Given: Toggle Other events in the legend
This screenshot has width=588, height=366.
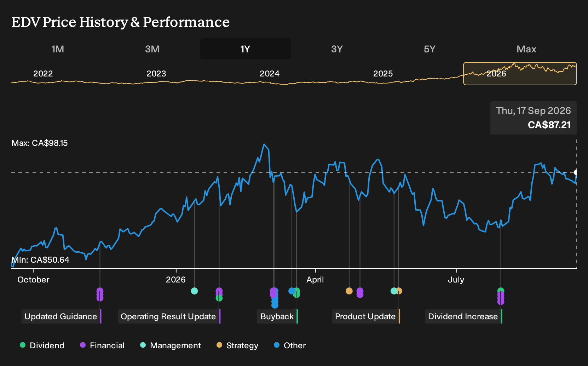Looking at the screenshot, I should point(290,345).
